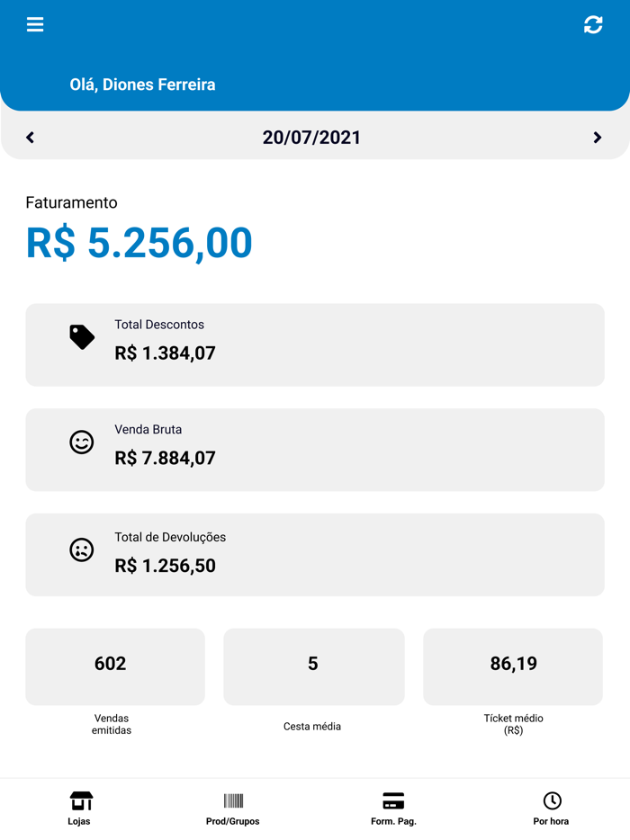Advance to the next date with right chevron
The height and width of the screenshot is (840, 630).
(x=597, y=137)
